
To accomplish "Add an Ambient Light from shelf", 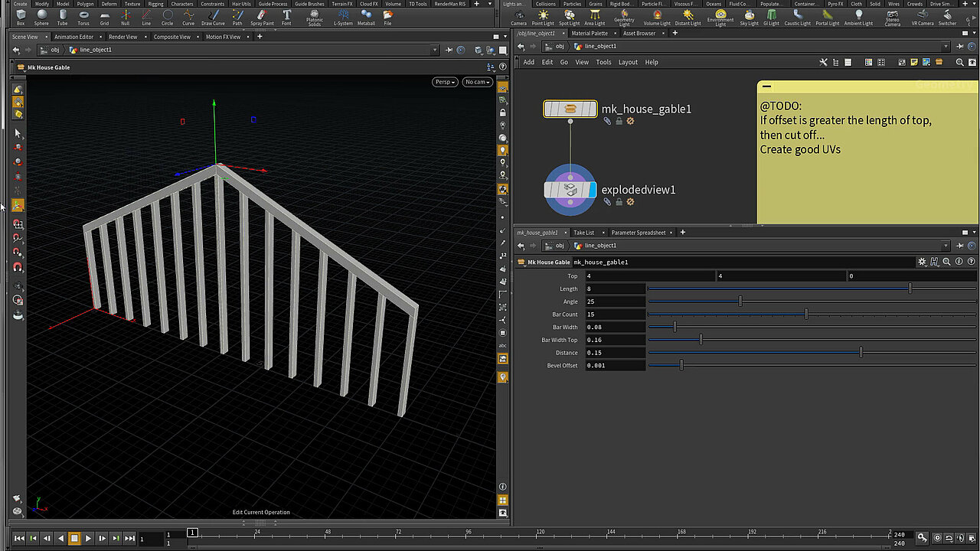I will click(858, 17).
